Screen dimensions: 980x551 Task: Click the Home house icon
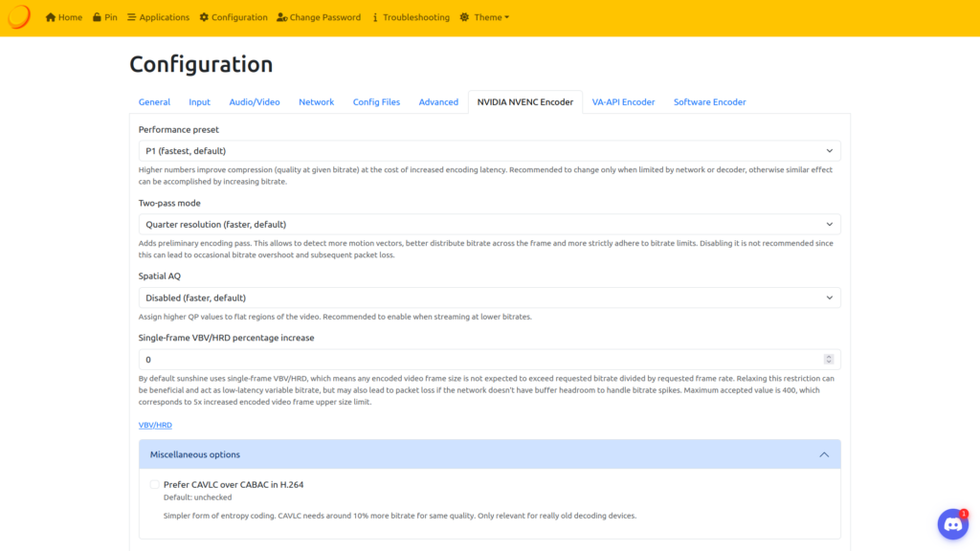coord(51,17)
